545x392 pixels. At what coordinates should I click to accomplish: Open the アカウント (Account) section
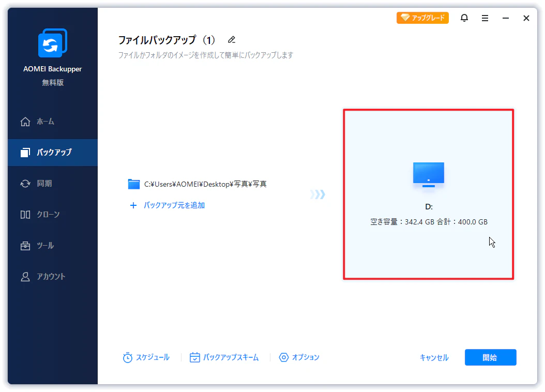click(53, 277)
